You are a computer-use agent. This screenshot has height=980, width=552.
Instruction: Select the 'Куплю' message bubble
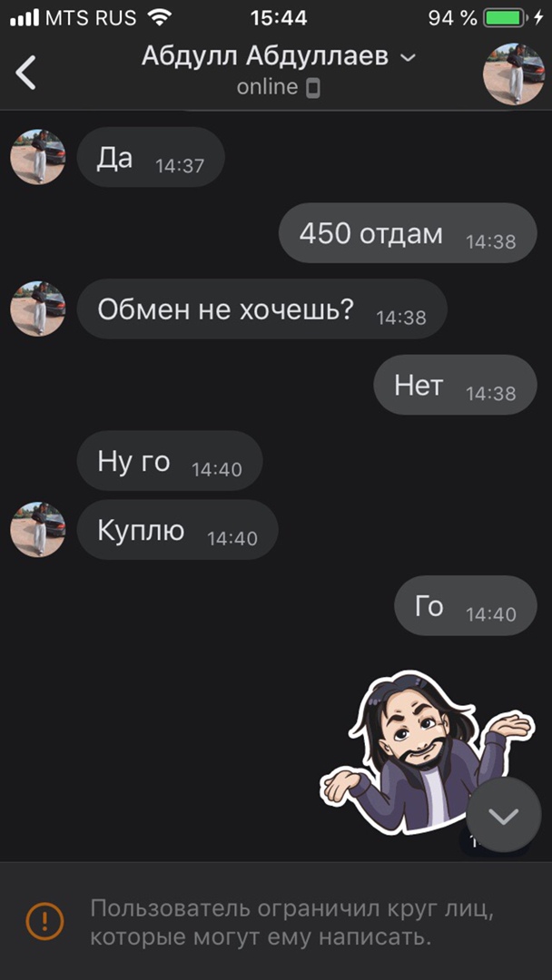178,529
